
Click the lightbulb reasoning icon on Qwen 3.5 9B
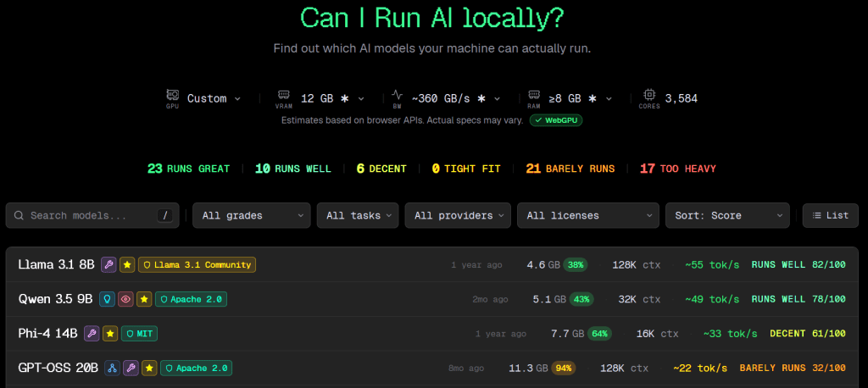point(108,299)
